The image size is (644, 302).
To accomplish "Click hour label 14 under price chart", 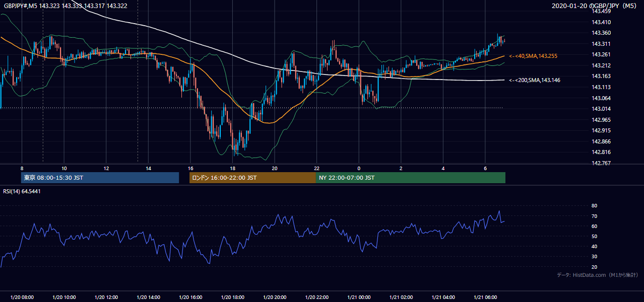I will coord(148,168).
